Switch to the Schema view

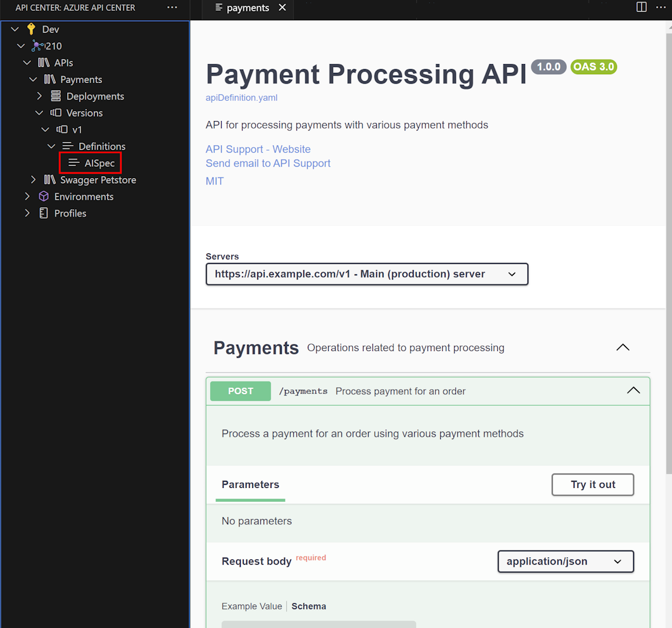(308, 606)
